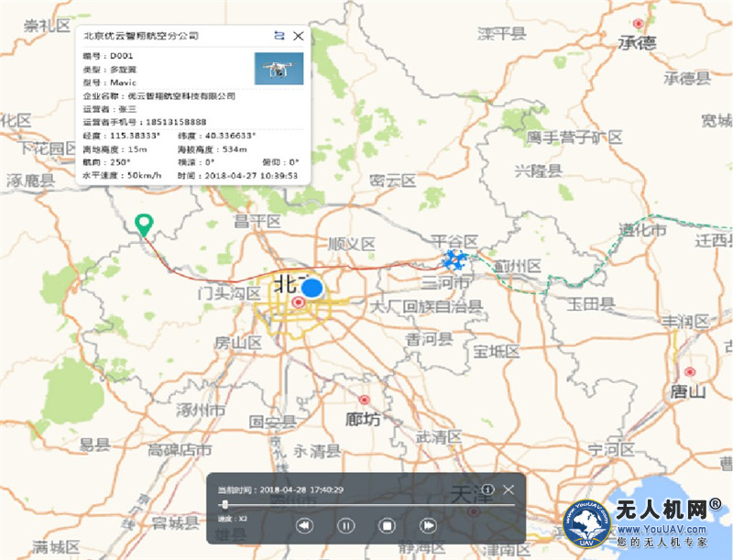Close the drone info popup
The width and height of the screenshot is (733, 560).
point(298,36)
